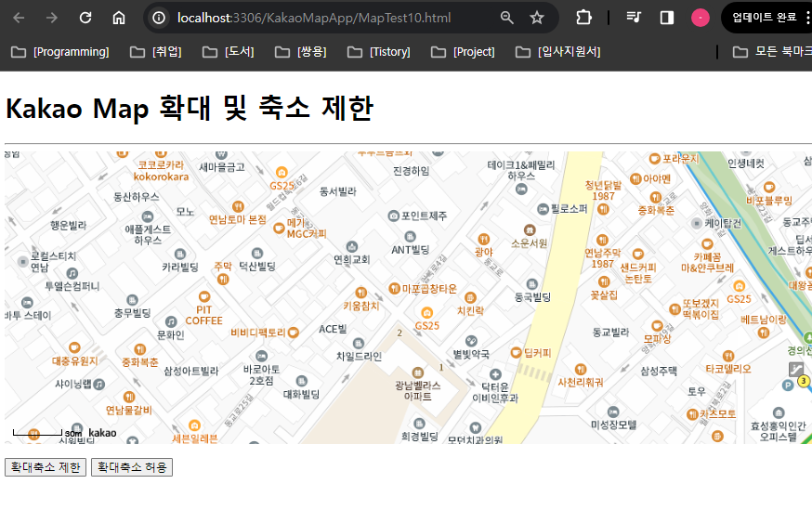The image size is (812, 510).
Task: Click the 확대축소 허용 button
Action: (132, 467)
